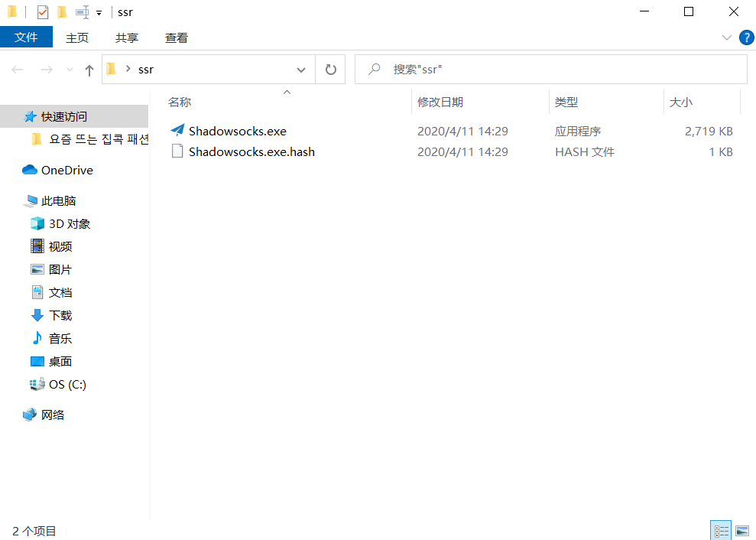Click the 快速访问 star icon
Screen dimensions: 756x540
pos(30,116)
